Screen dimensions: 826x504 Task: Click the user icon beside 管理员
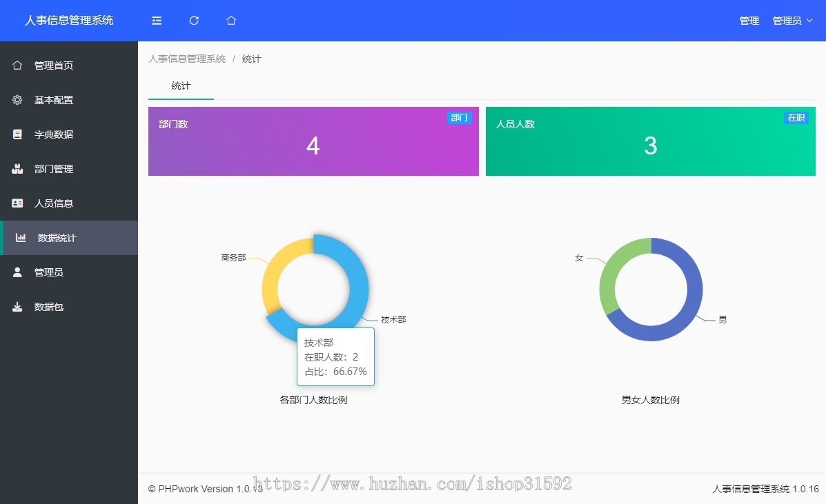[17, 272]
